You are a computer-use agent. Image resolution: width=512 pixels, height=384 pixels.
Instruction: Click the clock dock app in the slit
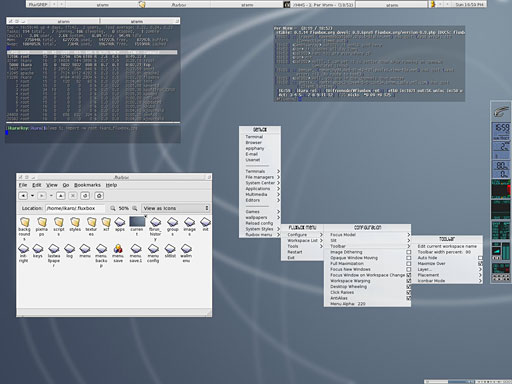pyautogui.click(x=501, y=131)
